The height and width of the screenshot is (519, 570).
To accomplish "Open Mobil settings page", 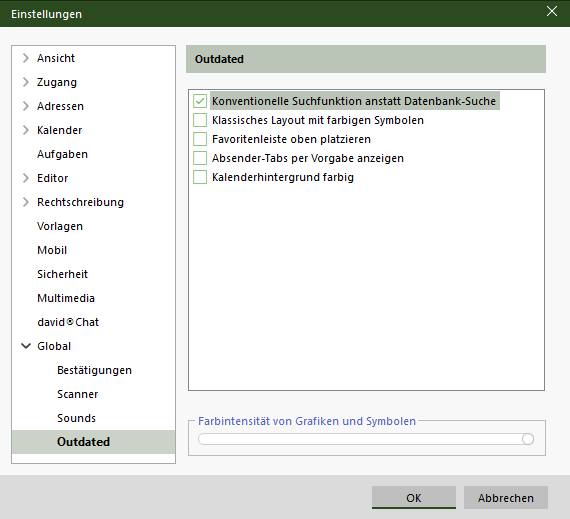I will pos(52,250).
